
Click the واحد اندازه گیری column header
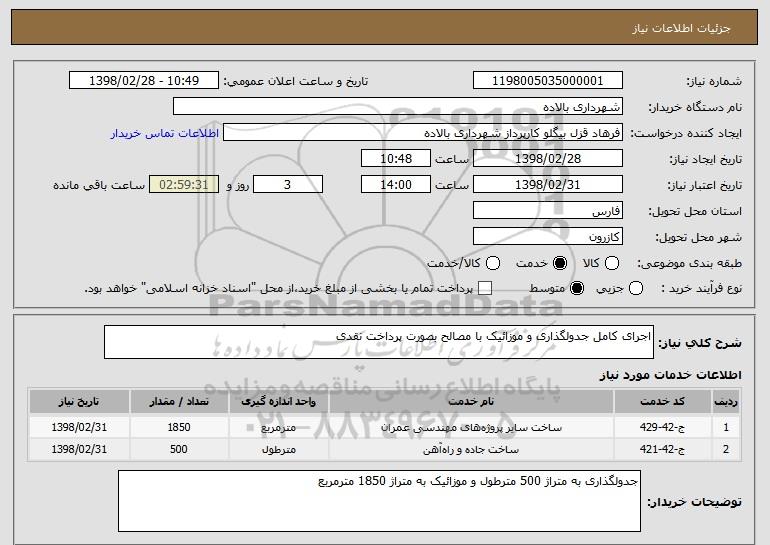pyautogui.click(x=278, y=402)
